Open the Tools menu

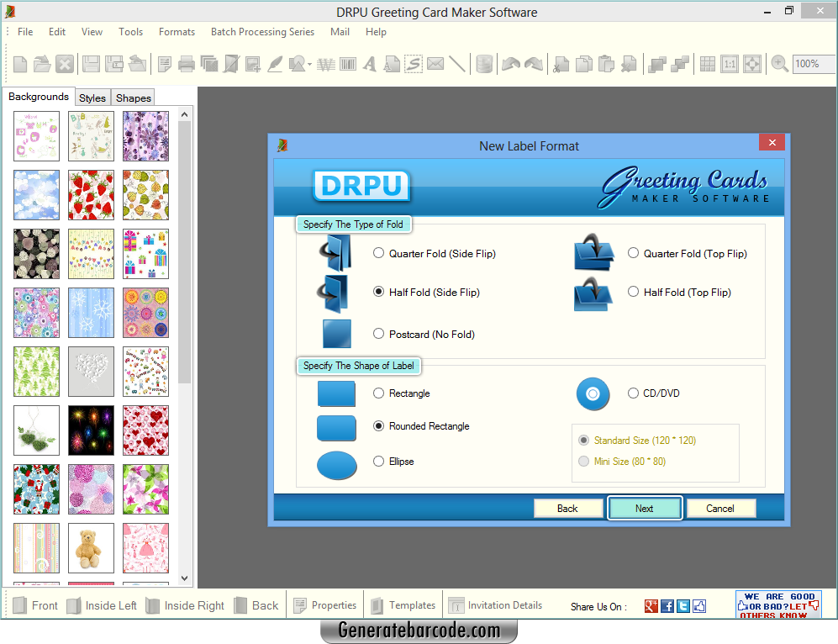click(x=130, y=32)
